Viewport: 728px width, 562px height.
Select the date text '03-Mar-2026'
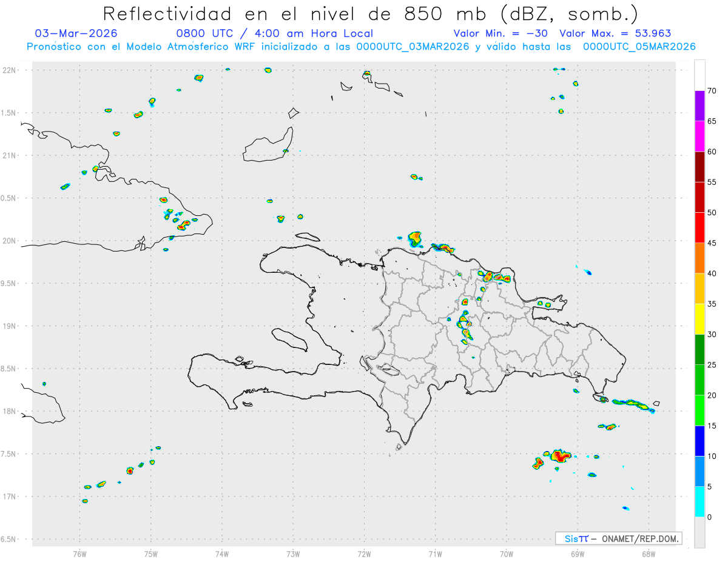76,33
